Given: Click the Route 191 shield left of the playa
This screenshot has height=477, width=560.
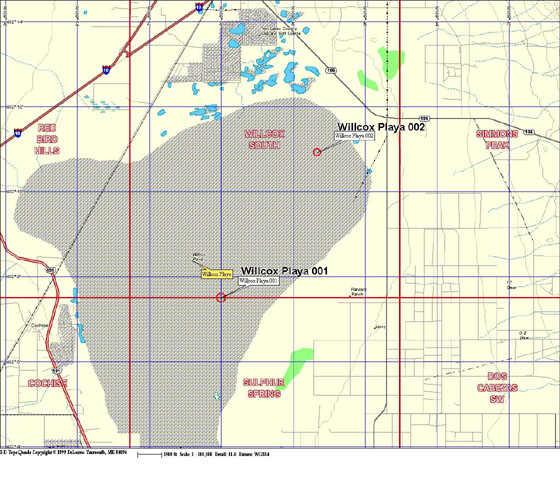Looking at the screenshot, I should 50,271.
